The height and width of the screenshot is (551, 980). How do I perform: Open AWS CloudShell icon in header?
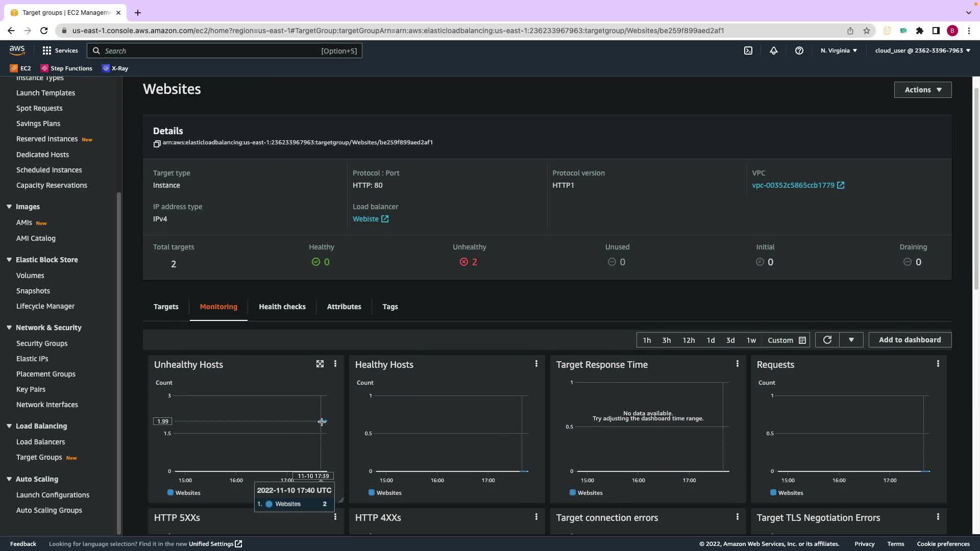[748, 51]
